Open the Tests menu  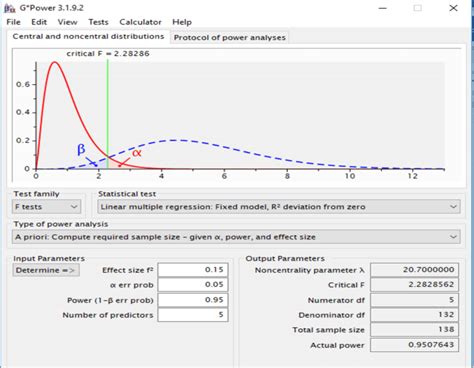(x=98, y=22)
